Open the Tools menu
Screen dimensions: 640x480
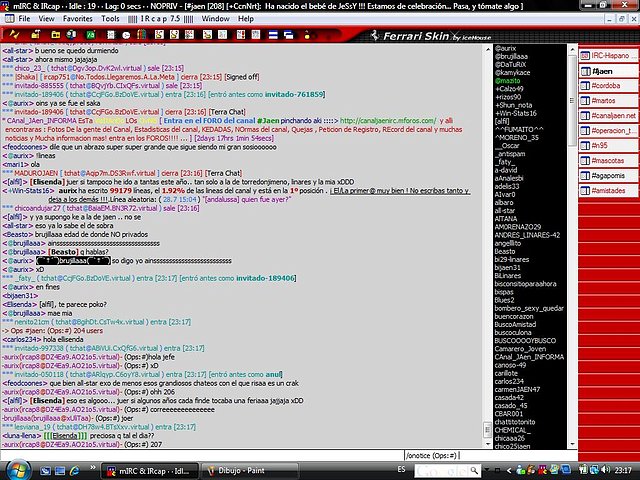pyautogui.click(x=110, y=19)
